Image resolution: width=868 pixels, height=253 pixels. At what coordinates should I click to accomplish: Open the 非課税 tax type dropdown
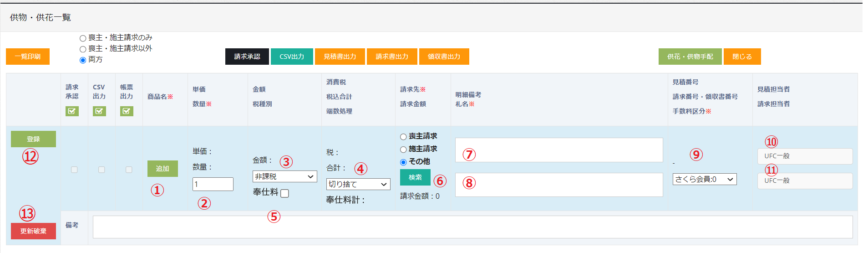click(284, 176)
